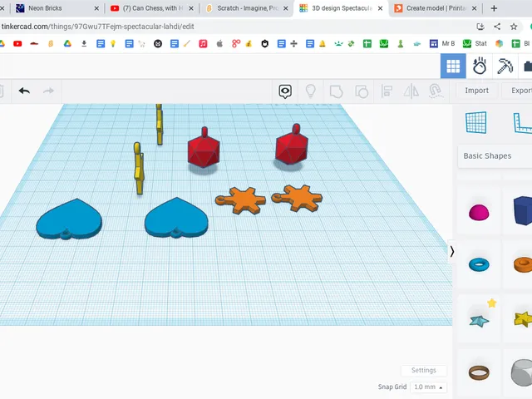Collapse the shapes panel with chevron arrow
The image size is (532, 399).
[x=451, y=251]
